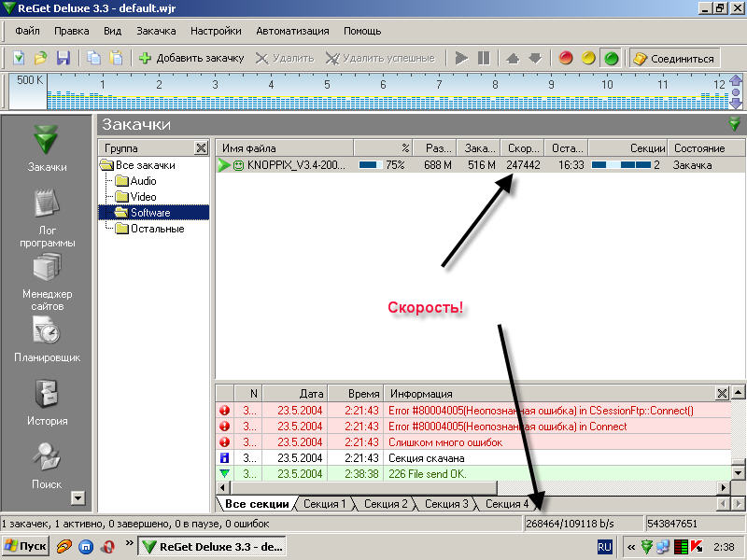Open the Правка menu
The image size is (747, 560).
point(72,31)
